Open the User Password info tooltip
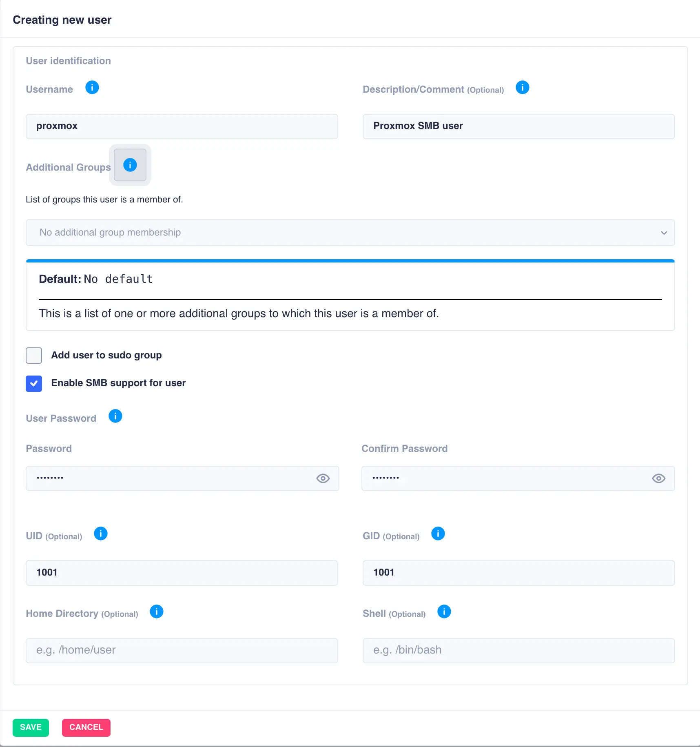Screen dimensions: 700x747 115,416
